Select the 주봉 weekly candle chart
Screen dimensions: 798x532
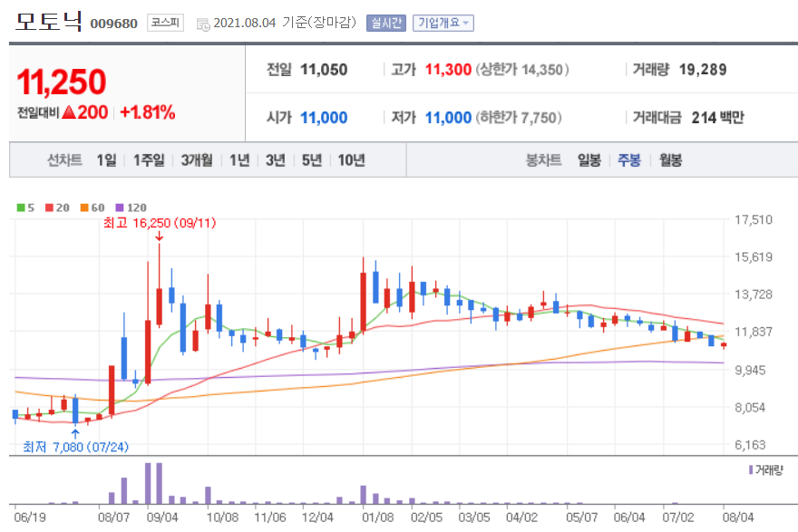[x=629, y=160]
